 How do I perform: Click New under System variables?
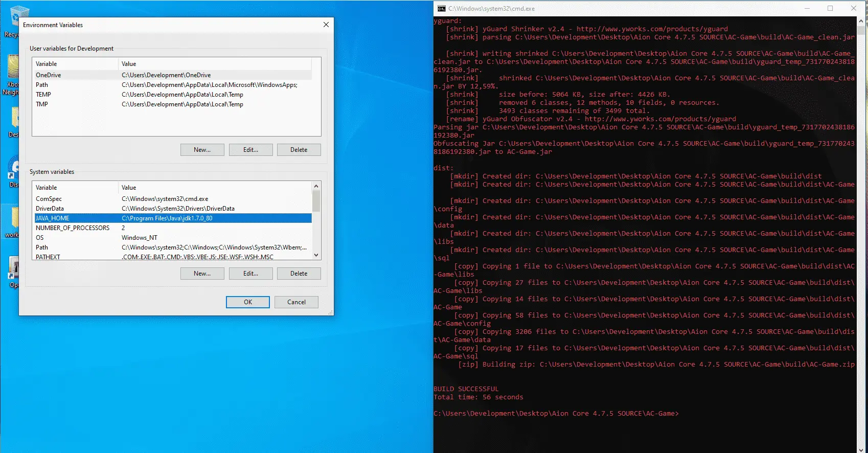(x=202, y=274)
